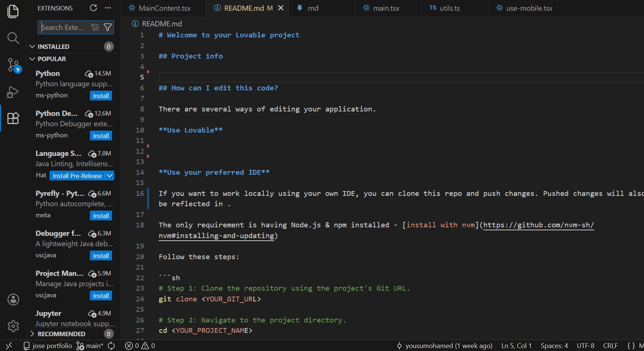Open the Accounts menu icon

[x=13, y=300]
